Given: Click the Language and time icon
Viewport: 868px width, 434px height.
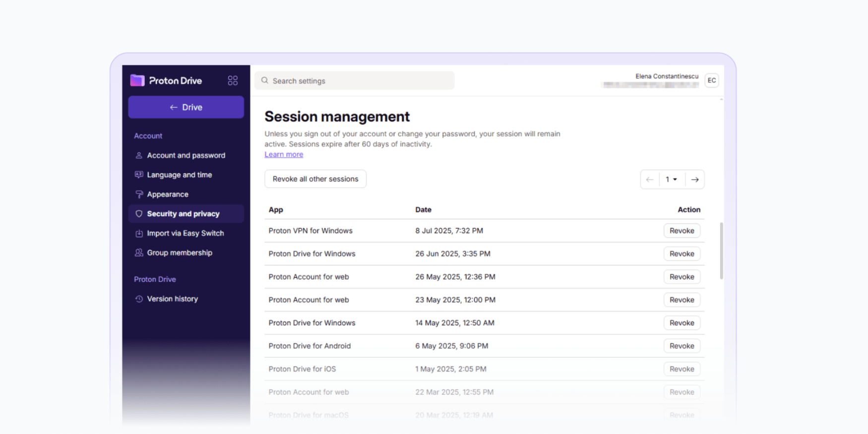Looking at the screenshot, I should coord(139,175).
